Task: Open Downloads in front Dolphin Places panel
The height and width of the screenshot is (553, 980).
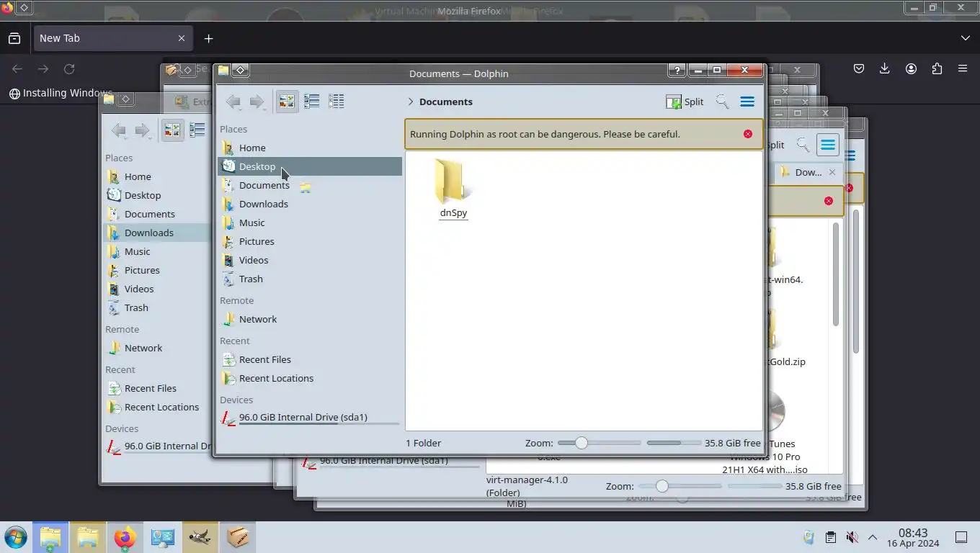Action: pos(310,204)
